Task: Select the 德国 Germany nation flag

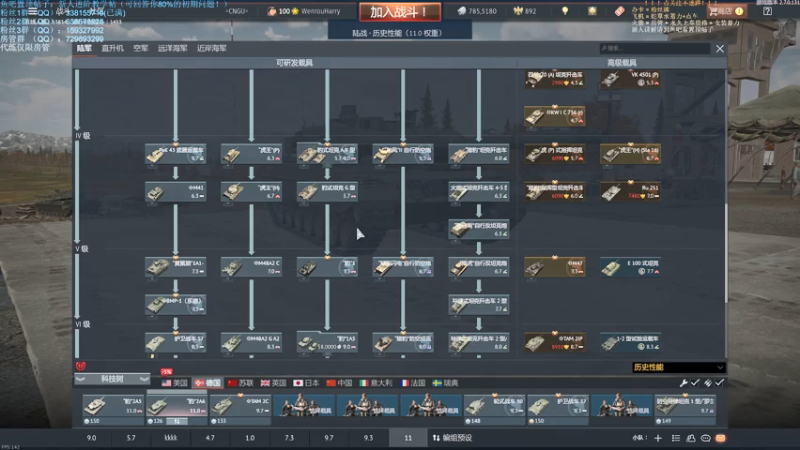Action: click(208, 383)
